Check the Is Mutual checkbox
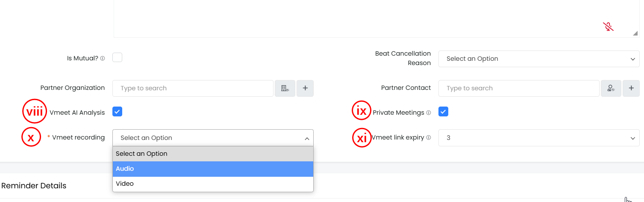644x202 pixels. 118,57
